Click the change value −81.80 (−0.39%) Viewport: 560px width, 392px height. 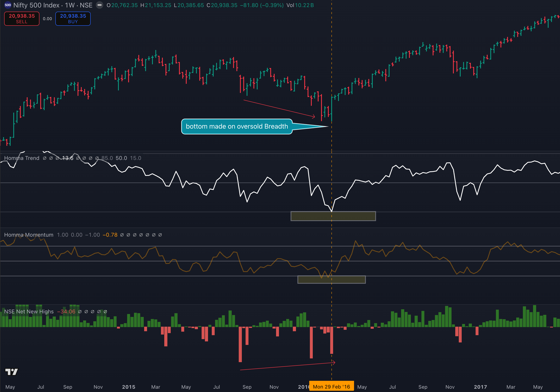coord(262,5)
